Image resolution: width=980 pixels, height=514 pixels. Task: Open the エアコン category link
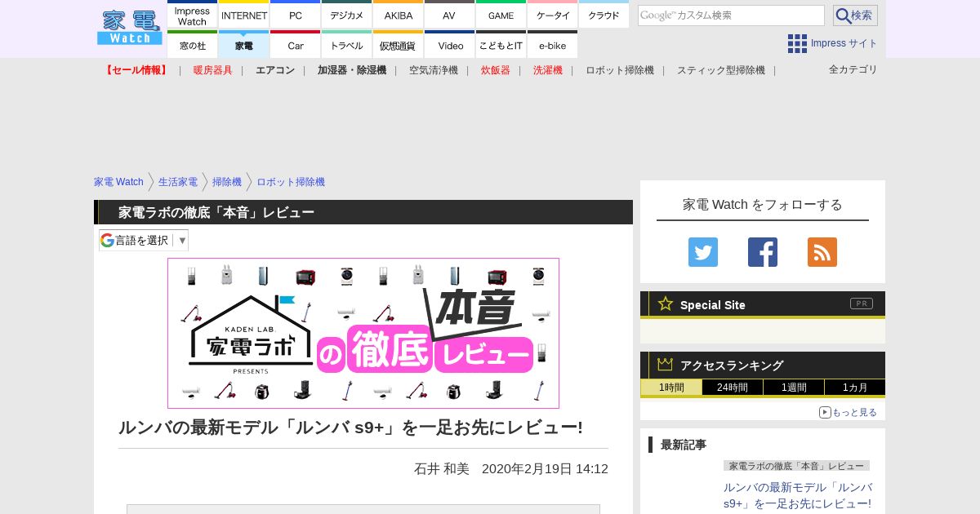click(275, 70)
